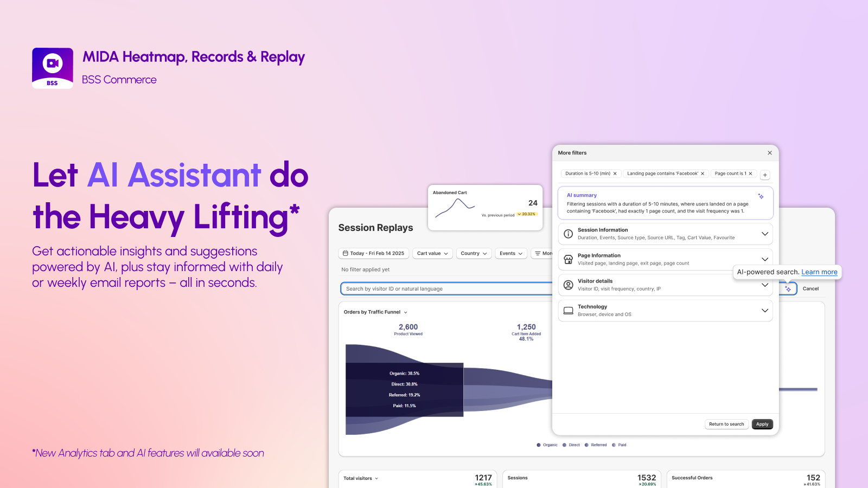Screen dimensions: 868x488
Task: Click the Successful Orders '152' value
Action: click(813, 478)
